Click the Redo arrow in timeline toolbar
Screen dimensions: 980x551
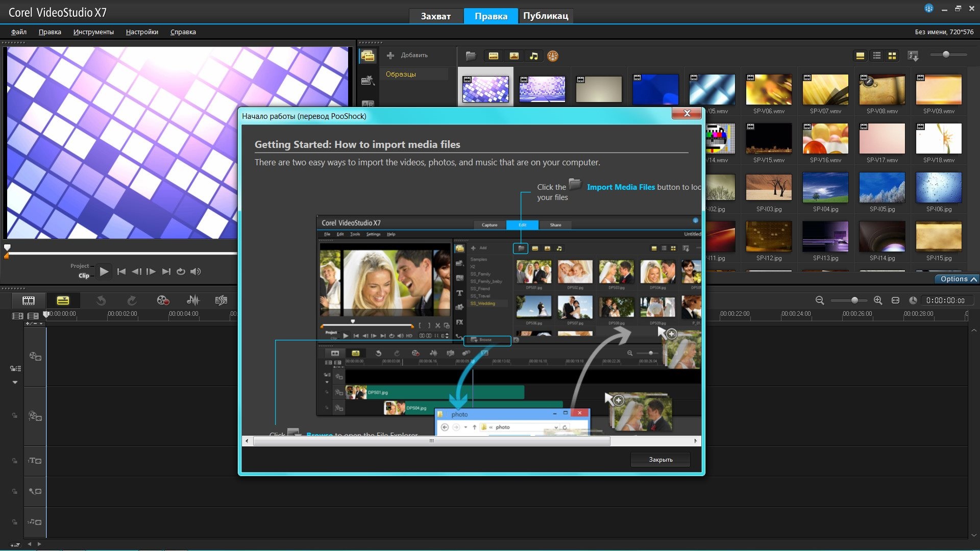[132, 300]
